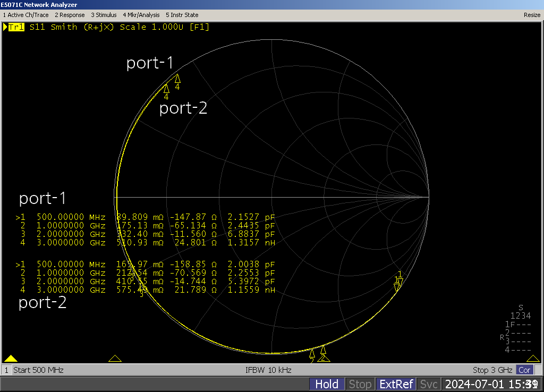Click the Cor correction status indicator
This screenshot has height=392, width=544.
coord(524,370)
